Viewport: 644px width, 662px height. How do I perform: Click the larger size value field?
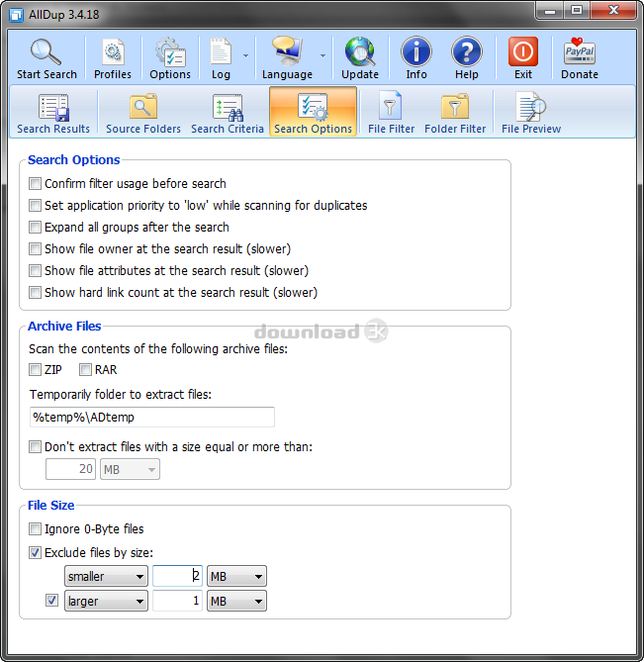[x=177, y=601]
